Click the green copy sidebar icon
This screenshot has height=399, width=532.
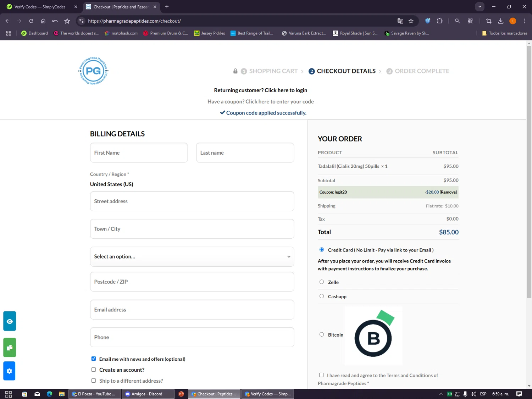click(10, 347)
